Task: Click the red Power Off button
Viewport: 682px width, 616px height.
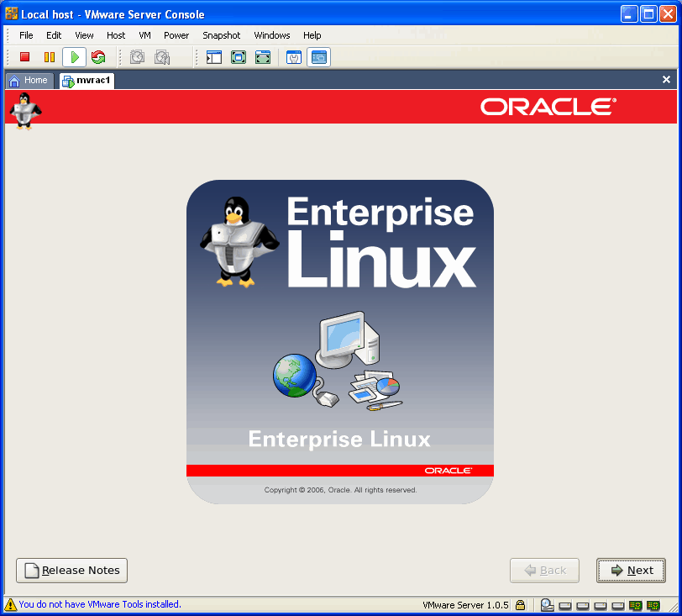Action: coord(25,57)
